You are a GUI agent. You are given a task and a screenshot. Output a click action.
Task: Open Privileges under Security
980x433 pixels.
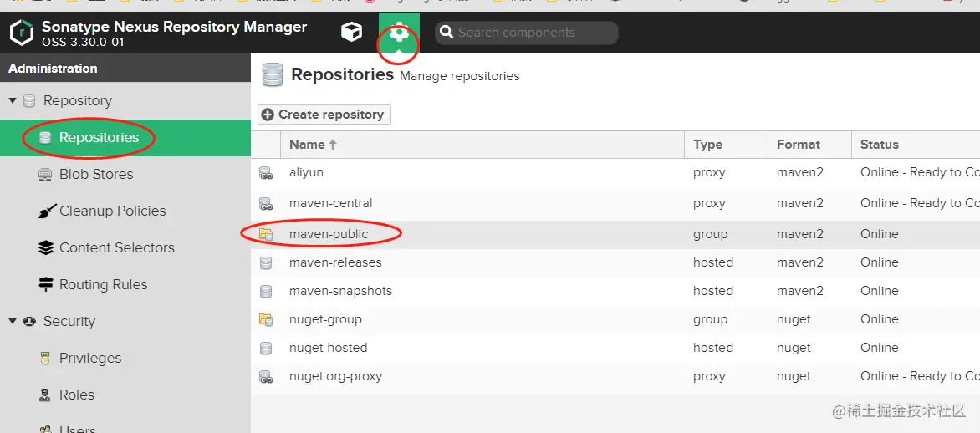click(x=89, y=358)
